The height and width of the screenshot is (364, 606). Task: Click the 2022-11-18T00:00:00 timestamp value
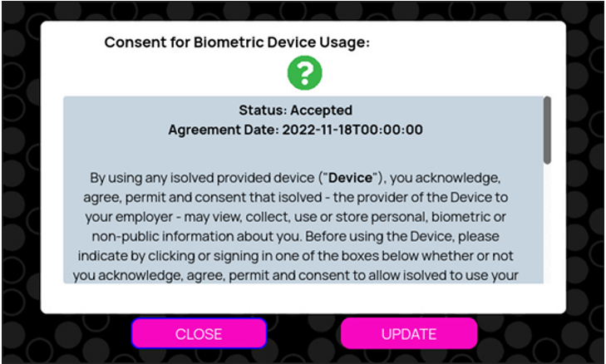[352, 130]
